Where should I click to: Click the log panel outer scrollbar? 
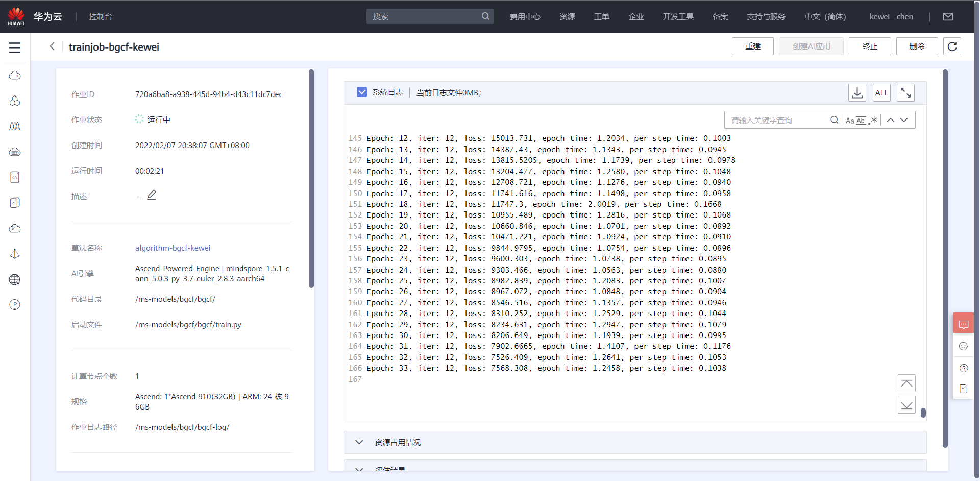pos(945,258)
